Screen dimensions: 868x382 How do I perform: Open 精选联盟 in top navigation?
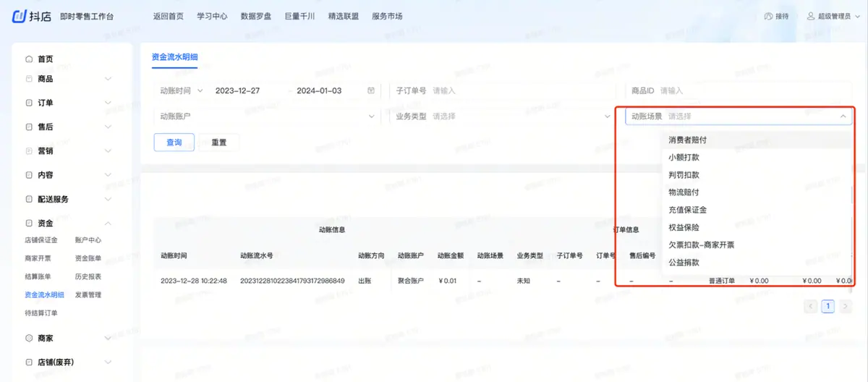[343, 16]
